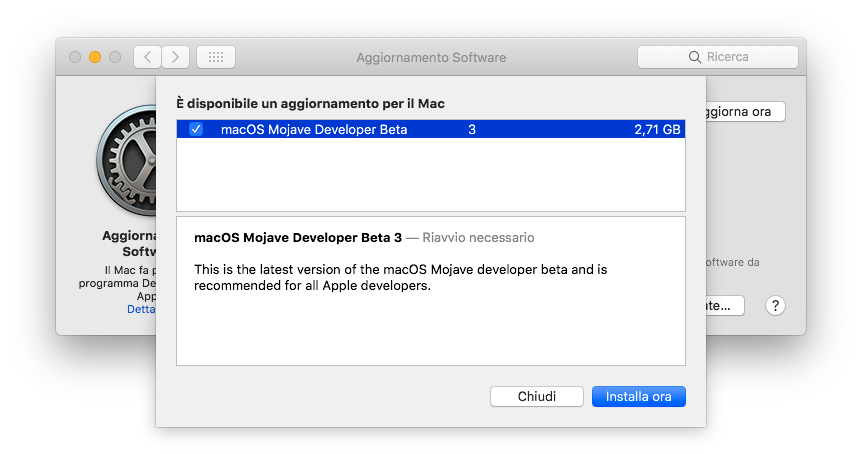Select the macOS Mojave Developer Beta row

431,129
